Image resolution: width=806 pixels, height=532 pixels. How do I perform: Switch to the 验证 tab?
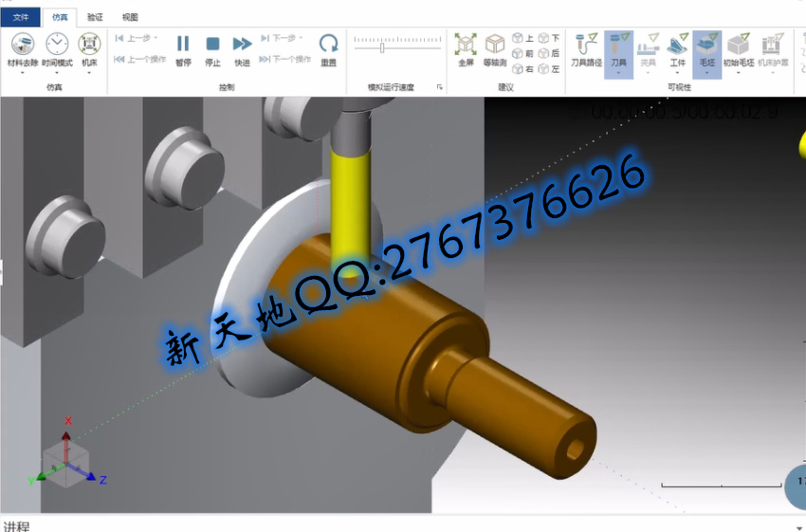tap(95, 17)
